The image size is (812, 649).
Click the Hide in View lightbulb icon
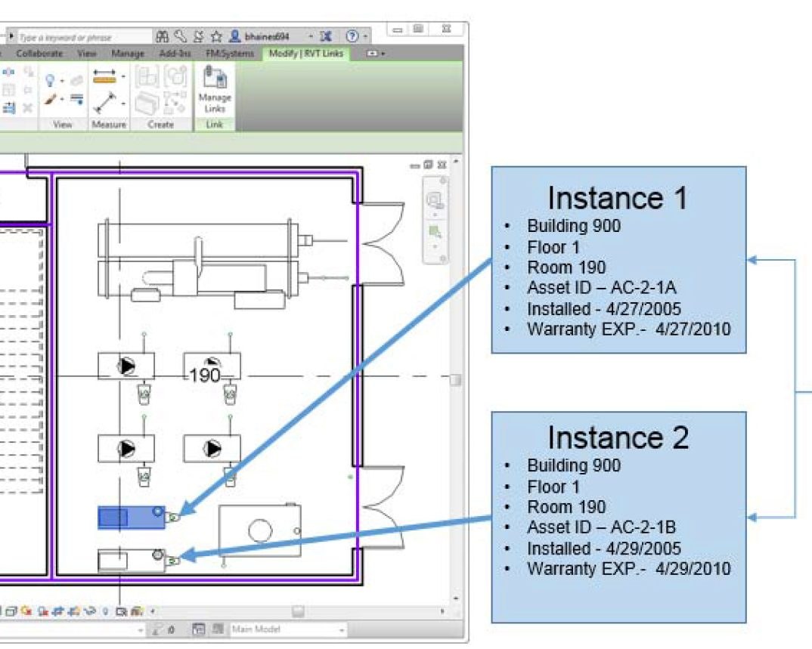tap(50, 80)
